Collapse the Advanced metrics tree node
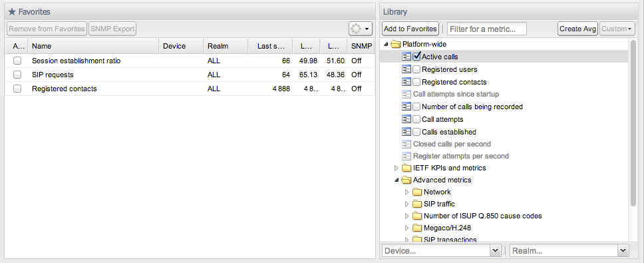 pos(397,180)
